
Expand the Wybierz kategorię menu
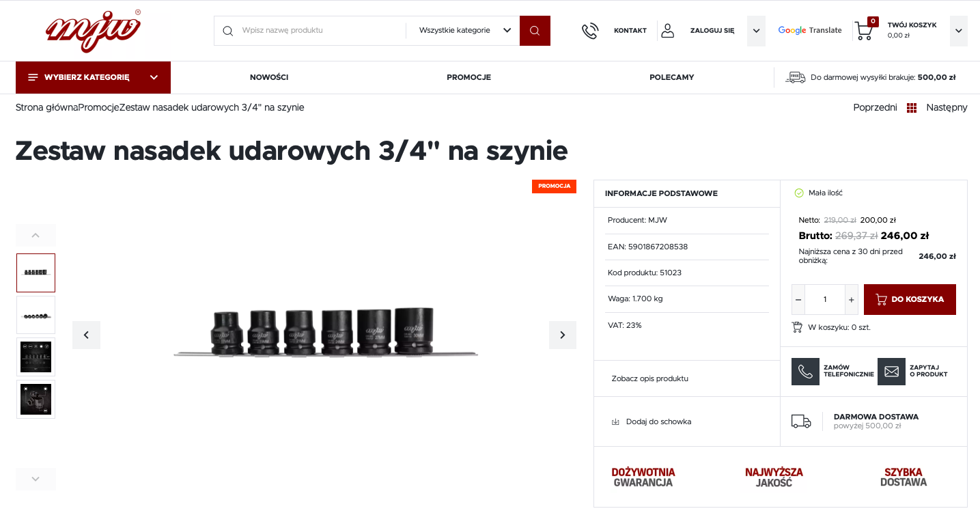coord(93,77)
